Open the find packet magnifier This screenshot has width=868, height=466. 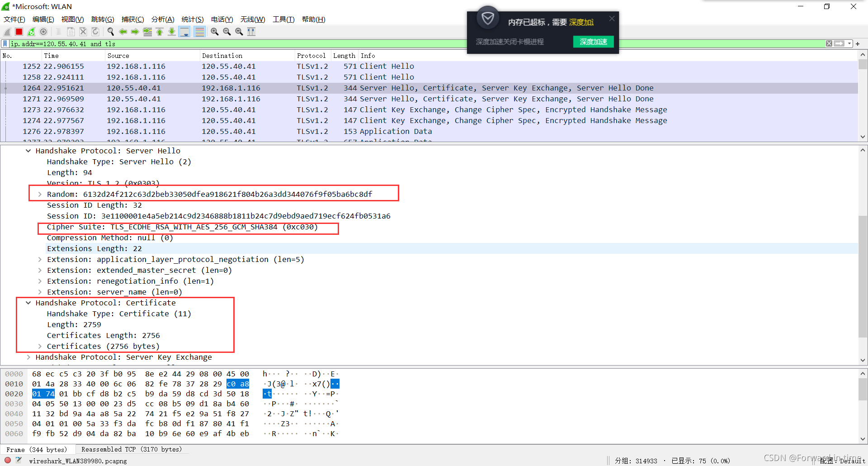[110, 32]
